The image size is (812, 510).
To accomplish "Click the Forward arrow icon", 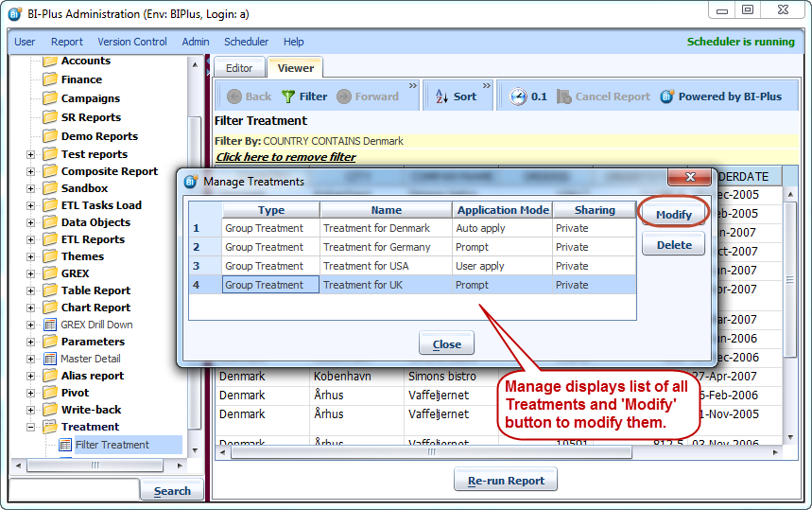I will click(344, 97).
